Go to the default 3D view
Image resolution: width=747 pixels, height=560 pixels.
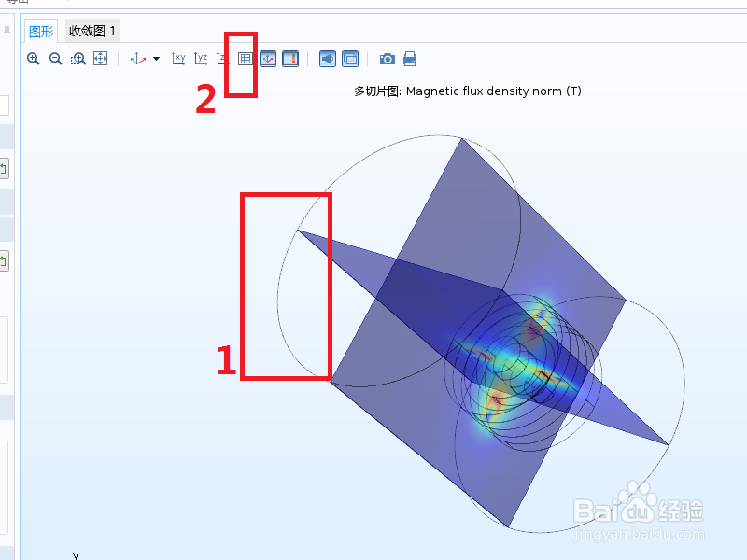point(137,59)
